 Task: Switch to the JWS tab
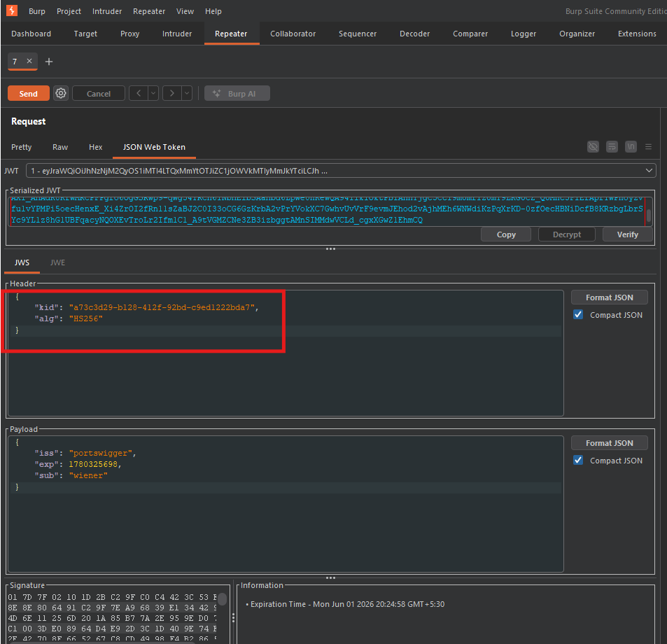coord(22,263)
